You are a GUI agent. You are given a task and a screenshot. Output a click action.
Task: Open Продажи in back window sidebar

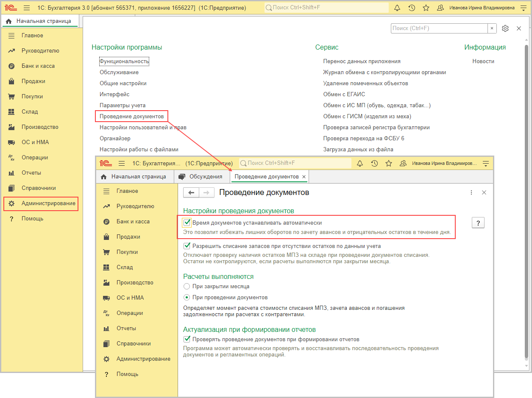tap(33, 81)
